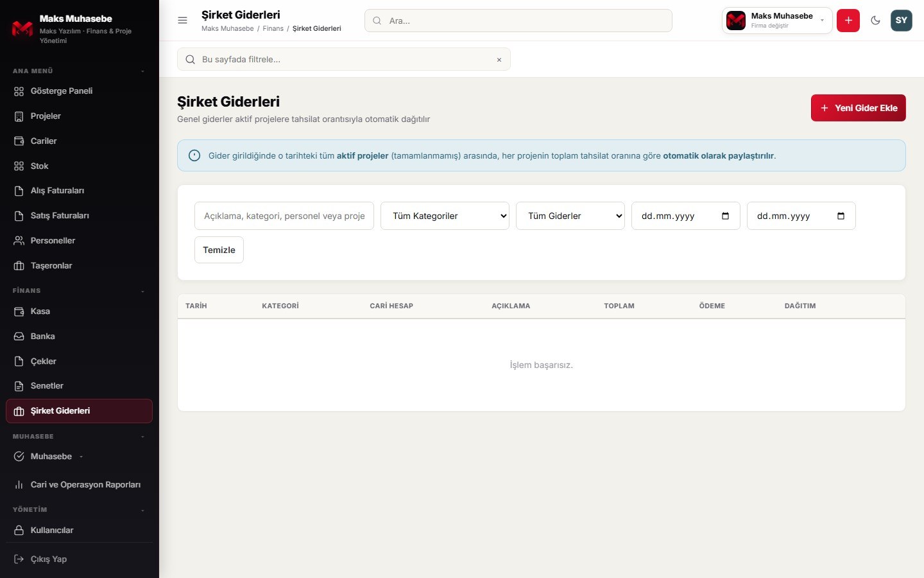Click the hamburger menu icon to collapse the sidebar
The height and width of the screenshot is (578, 924).
point(182,21)
